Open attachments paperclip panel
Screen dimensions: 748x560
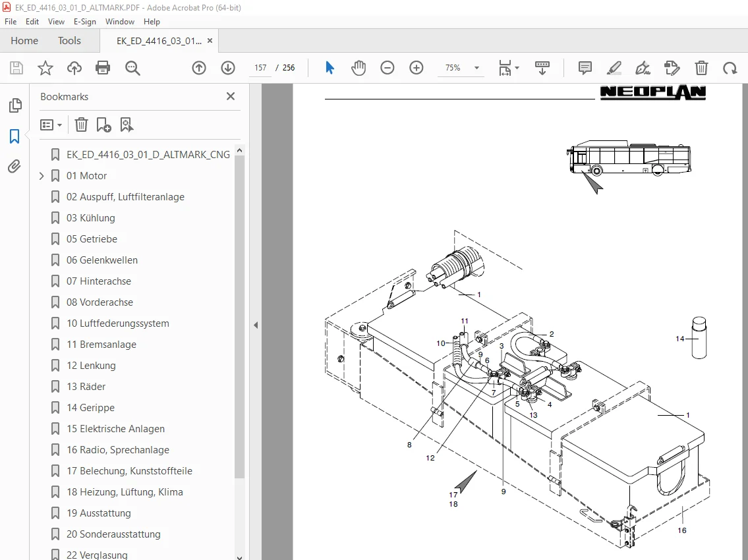click(x=14, y=166)
